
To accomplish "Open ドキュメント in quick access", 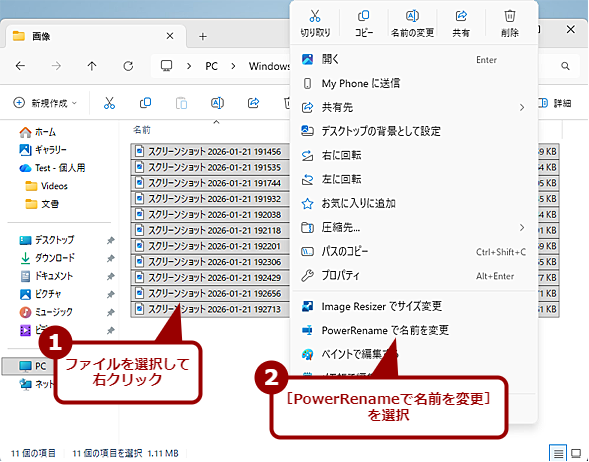I will click(46, 276).
